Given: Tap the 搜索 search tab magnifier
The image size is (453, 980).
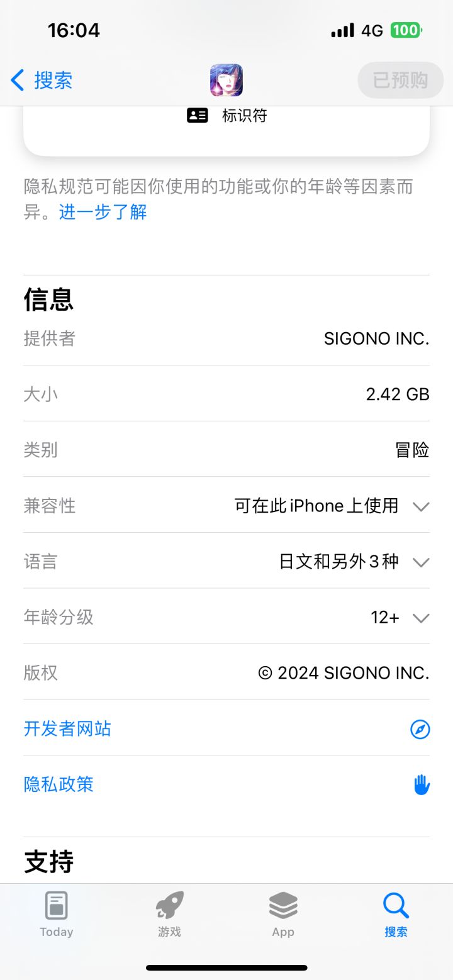Looking at the screenshot, I should tap(396, 907).
